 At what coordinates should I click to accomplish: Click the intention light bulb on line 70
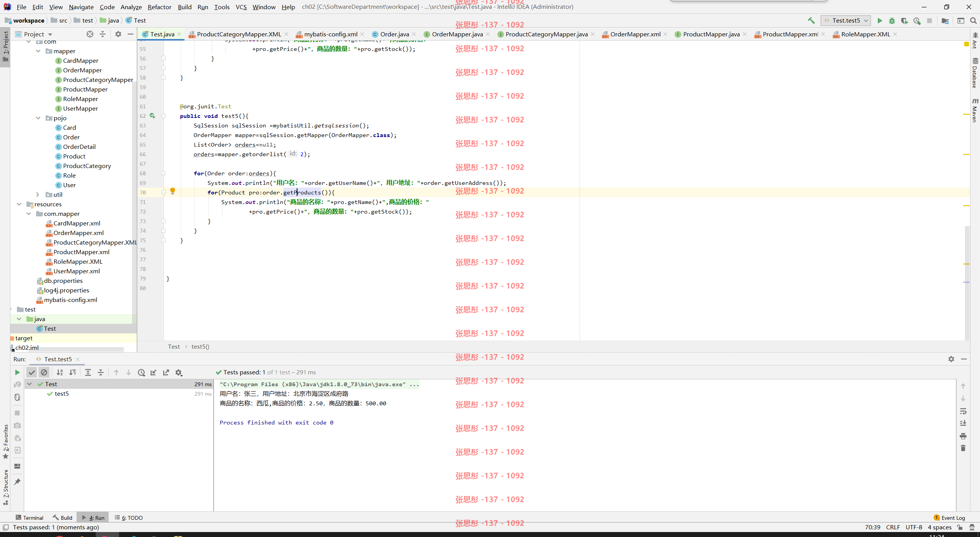(x=173, y=191)
